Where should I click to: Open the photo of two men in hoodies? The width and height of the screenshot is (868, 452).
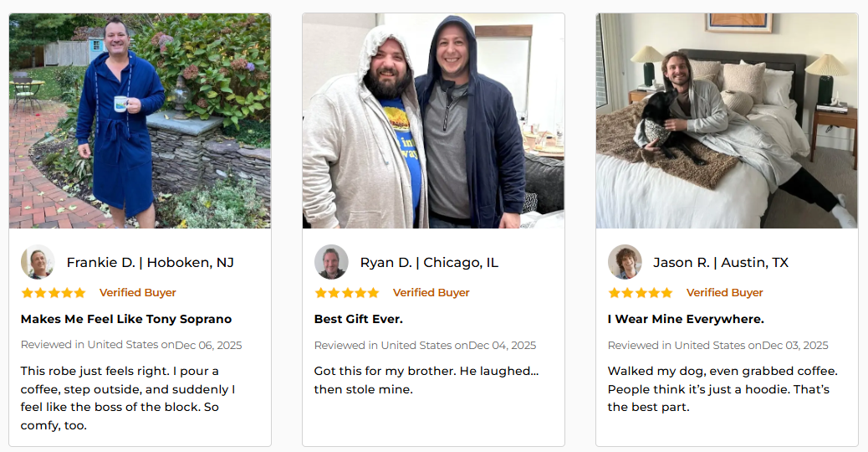click(433, 121)
